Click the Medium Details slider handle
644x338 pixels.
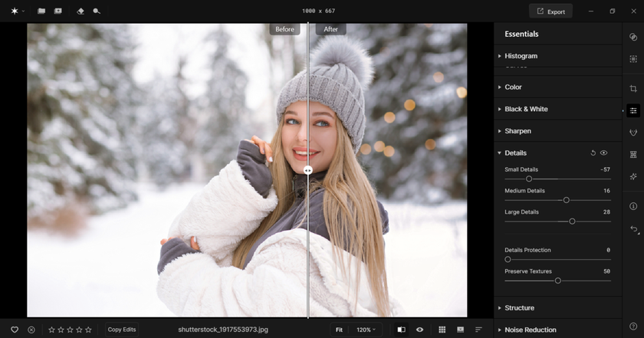[566, 200]
